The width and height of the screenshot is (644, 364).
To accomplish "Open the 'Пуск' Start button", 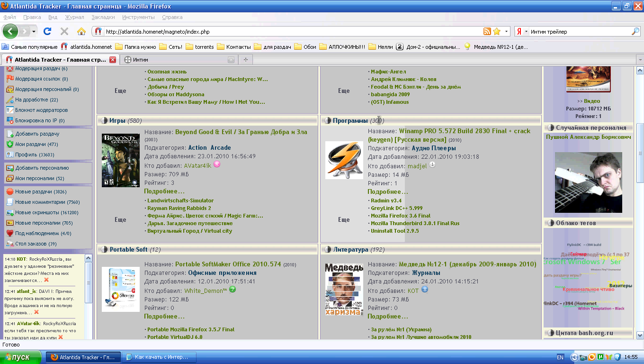I will 21,357.
